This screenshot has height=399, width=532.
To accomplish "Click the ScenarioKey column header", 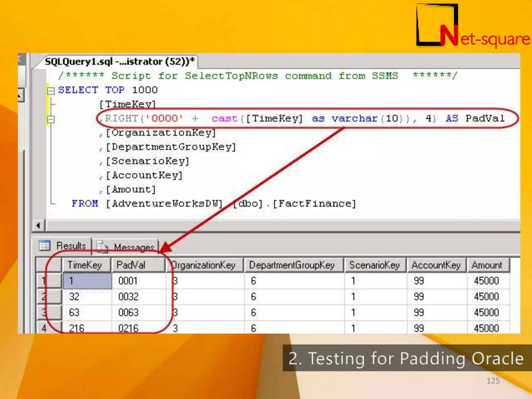I will (x=374, y=265).
